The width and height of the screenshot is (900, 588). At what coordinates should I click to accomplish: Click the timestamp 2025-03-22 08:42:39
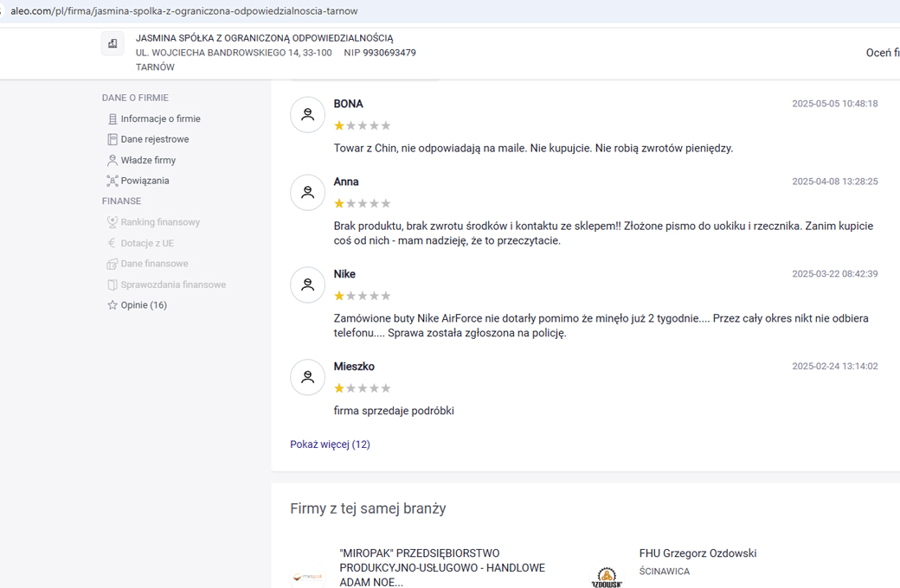(x=835, y=273)
